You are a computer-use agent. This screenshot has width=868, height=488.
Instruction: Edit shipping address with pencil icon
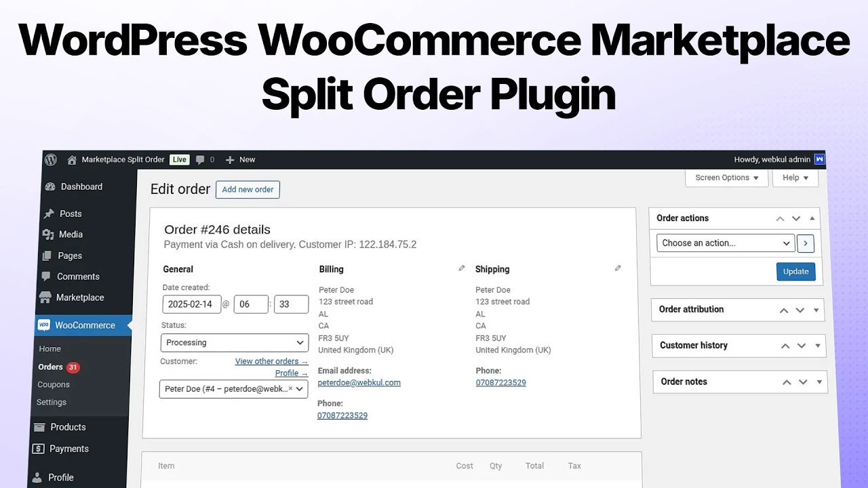618,268
